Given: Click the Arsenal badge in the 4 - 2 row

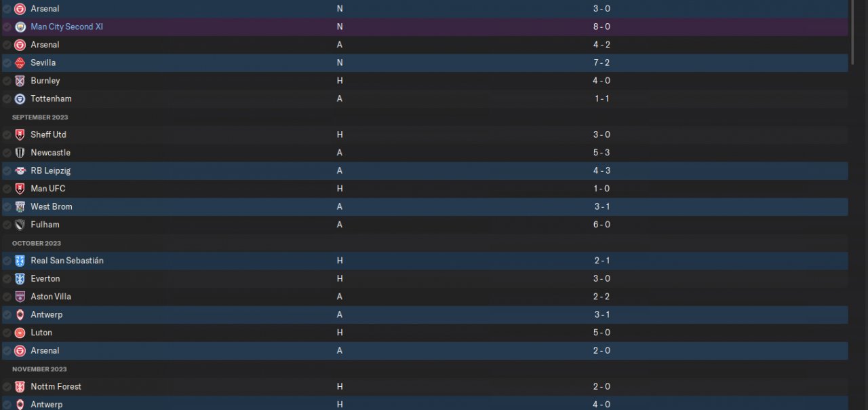Looking at the screenshot, I should point(20,45).
